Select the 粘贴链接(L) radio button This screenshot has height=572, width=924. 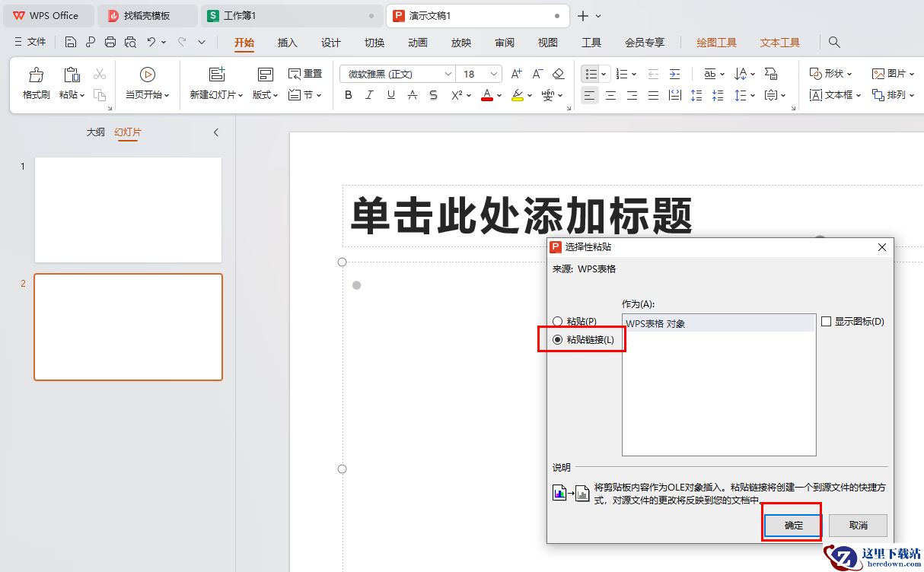[x=558, y=339]
